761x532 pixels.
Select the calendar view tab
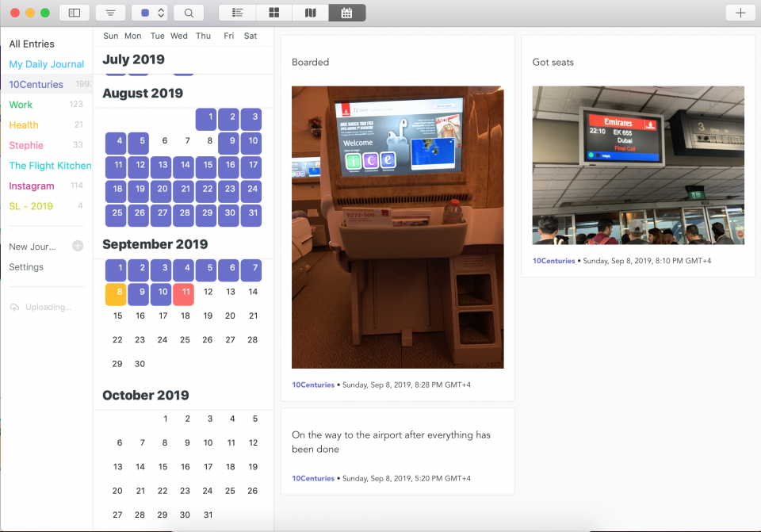346,13
